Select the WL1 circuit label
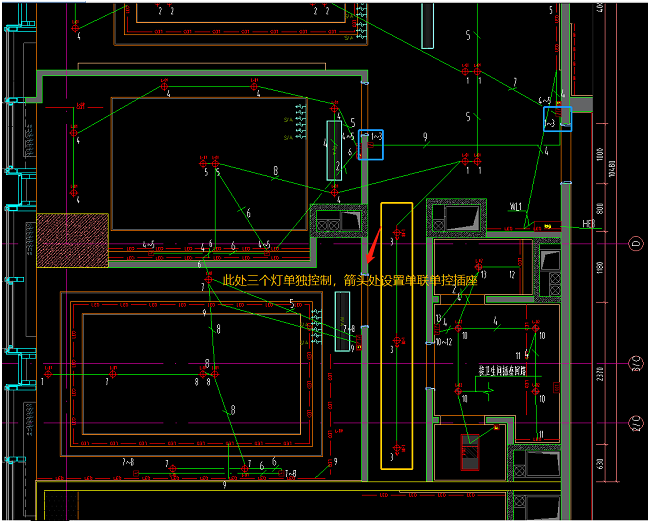The width and height of the screenshot is (648, 521). [516, 206]
